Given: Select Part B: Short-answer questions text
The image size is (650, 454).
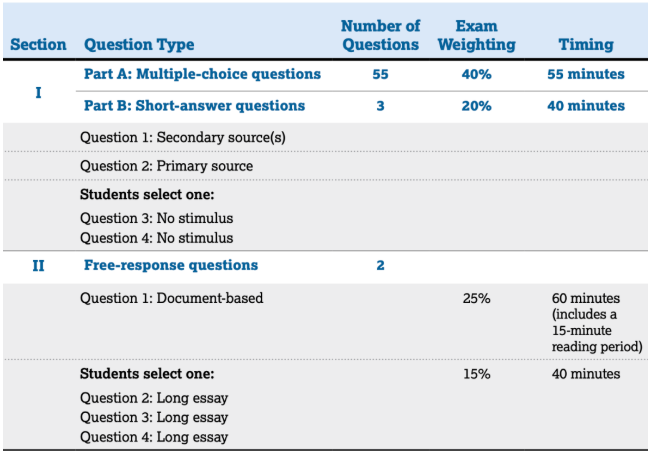Looking at the screenshot, I should [x=194, y=106].
